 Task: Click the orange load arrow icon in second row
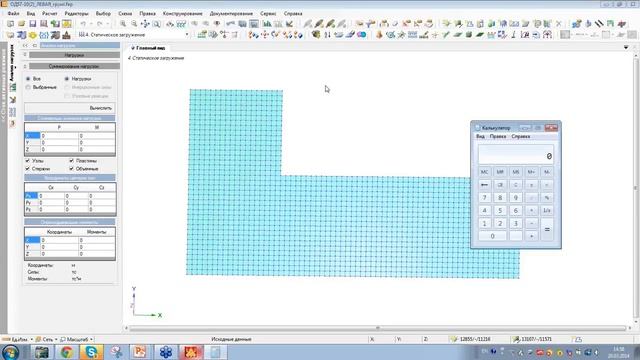[x=379, y=35]
